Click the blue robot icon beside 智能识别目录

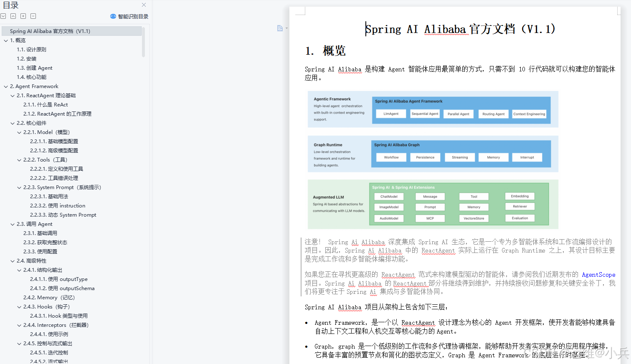(113, 16)
